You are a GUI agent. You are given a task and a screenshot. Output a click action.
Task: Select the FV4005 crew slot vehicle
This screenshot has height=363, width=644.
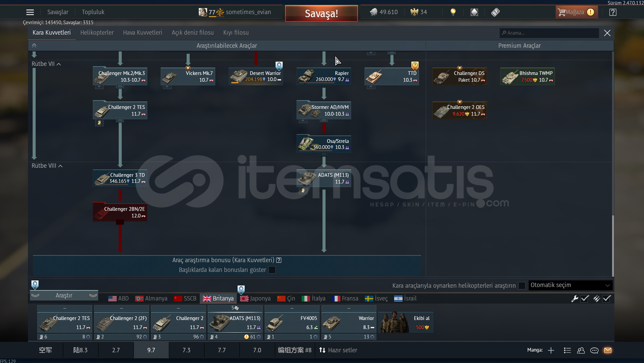point(292,322)
